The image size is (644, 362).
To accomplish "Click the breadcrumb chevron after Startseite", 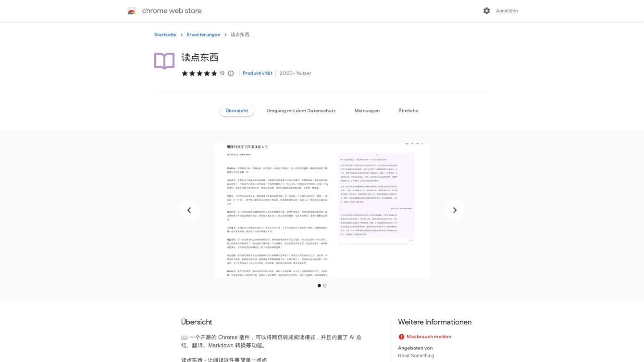I will pos(182,35).
